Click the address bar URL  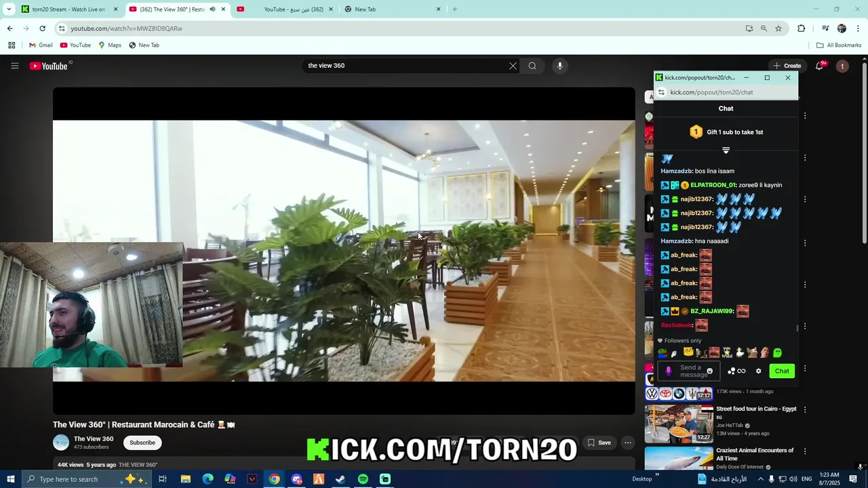tap(126, 28)
